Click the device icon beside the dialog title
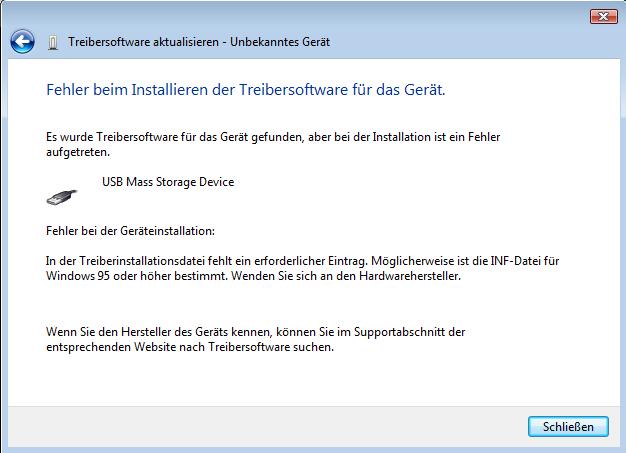 click(x=53, y=42)
